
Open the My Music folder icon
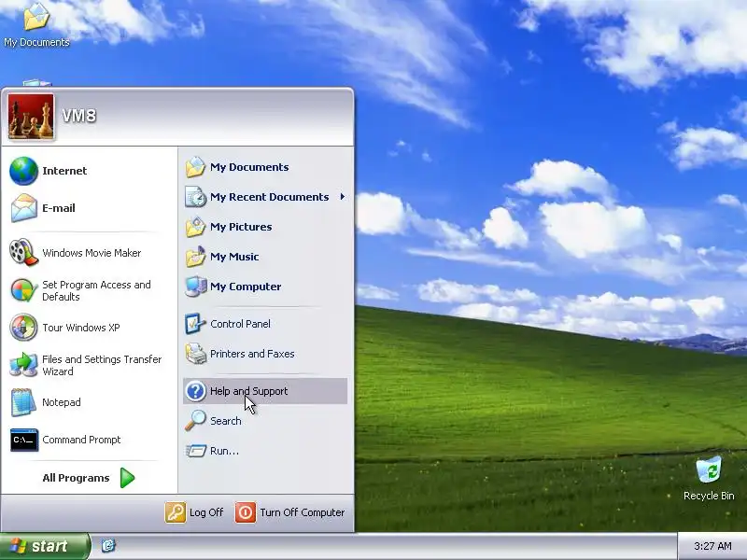[195, 257]
